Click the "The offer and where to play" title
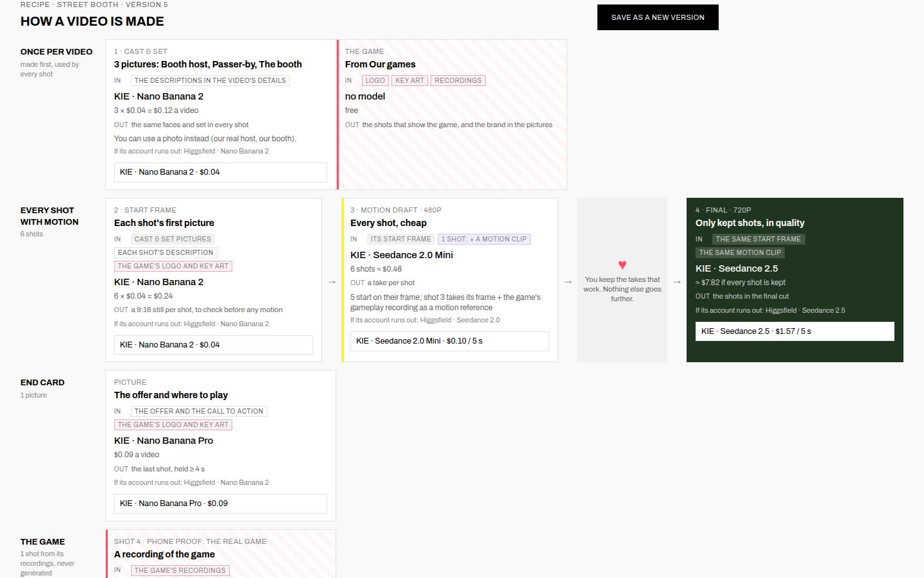Screen dimensions: 924x578 coord(171,395)
